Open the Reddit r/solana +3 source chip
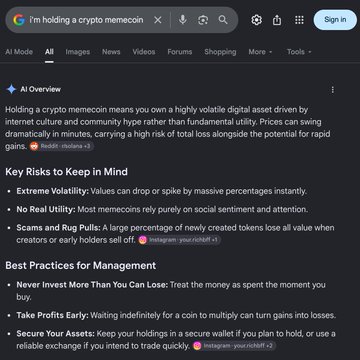This screenshot has height=360, width=360. (61, 146)
